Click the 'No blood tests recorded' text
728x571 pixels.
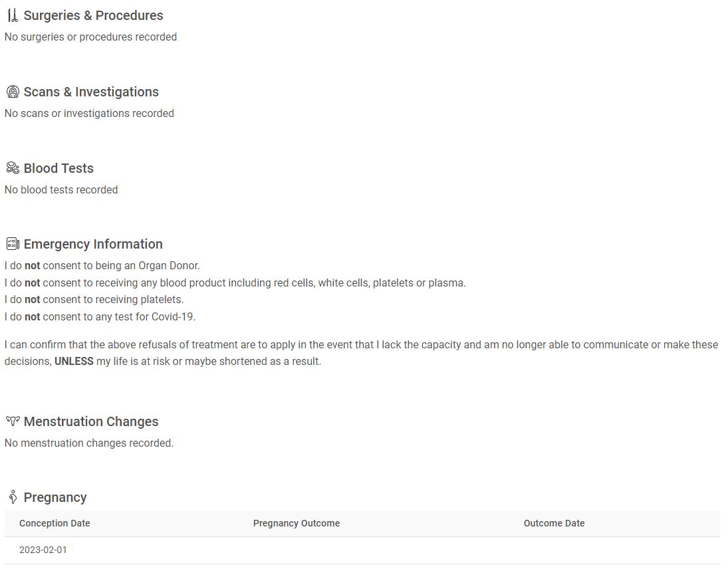(x=61, y=190)
